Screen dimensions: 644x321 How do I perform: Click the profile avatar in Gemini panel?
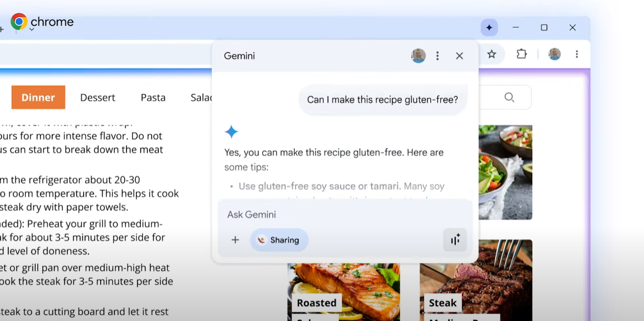click(x=419, y=56)
